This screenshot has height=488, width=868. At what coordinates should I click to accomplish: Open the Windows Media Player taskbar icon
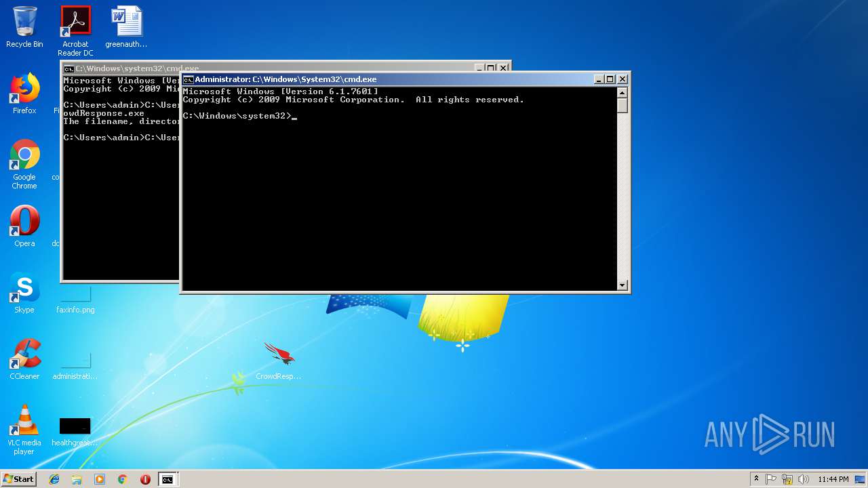(x=100, y=479)
